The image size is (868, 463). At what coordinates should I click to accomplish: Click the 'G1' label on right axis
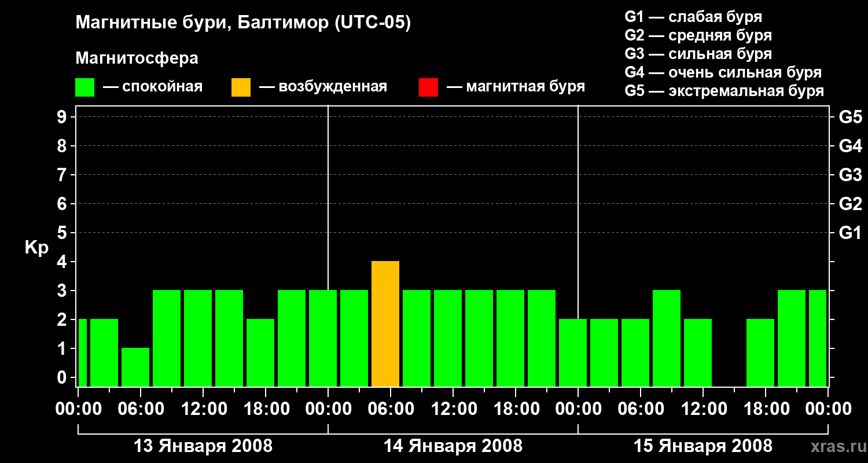pyautogui.click(x=851, y=233)
